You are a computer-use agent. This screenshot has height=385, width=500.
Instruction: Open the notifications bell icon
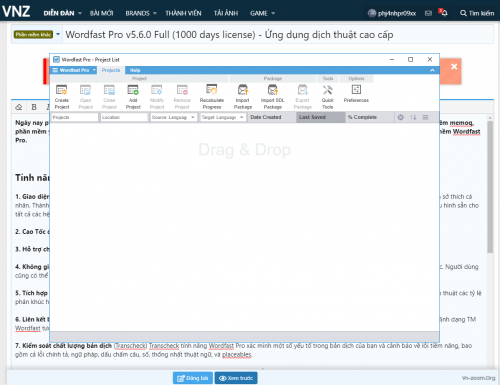coord(444,13)
